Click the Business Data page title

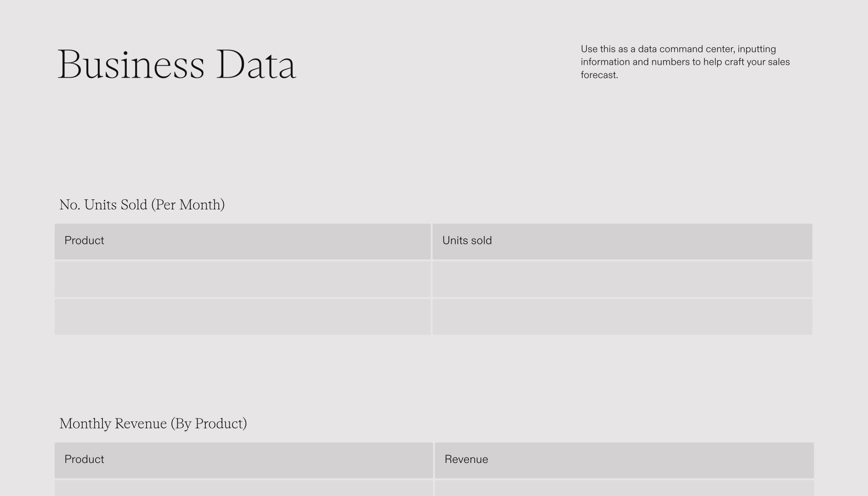click(x=177, y=65)
